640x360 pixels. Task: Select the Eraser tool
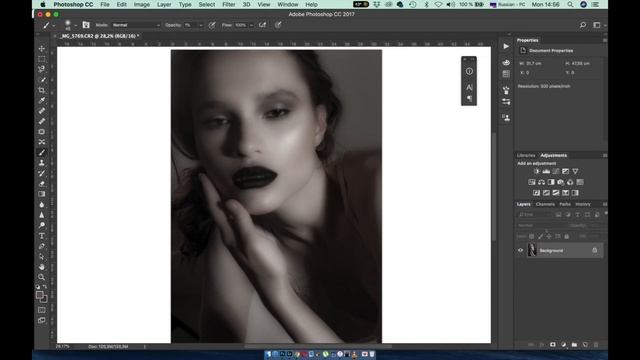(x=42, y=184)
